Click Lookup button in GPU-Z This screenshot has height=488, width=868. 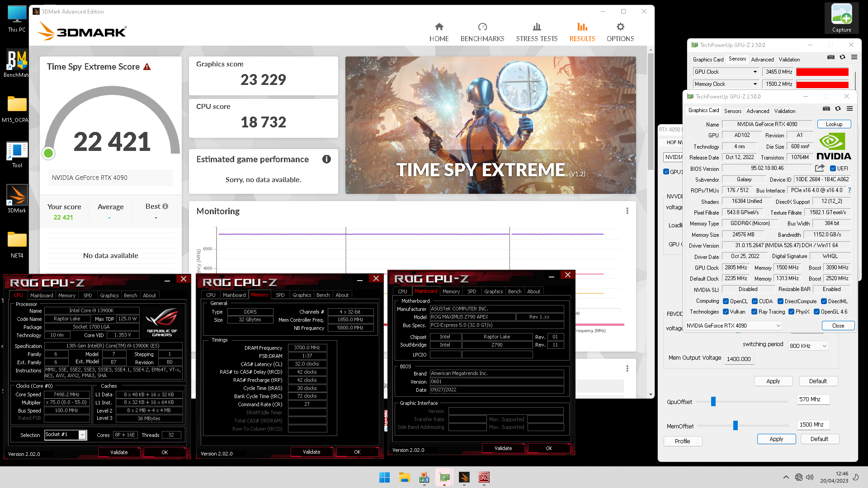pos(834,124)
